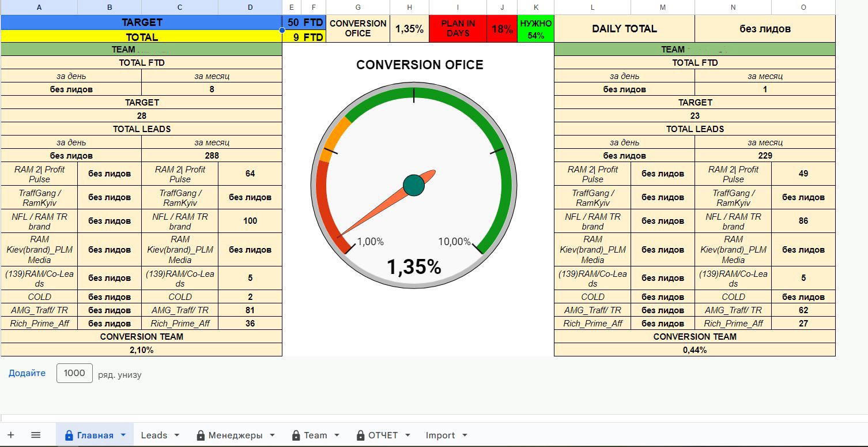The height and width of the screenshot is (447, 868).
Task: Click the Додайте link to add rows
Action: pyautogui.click(x=27, y=373)
